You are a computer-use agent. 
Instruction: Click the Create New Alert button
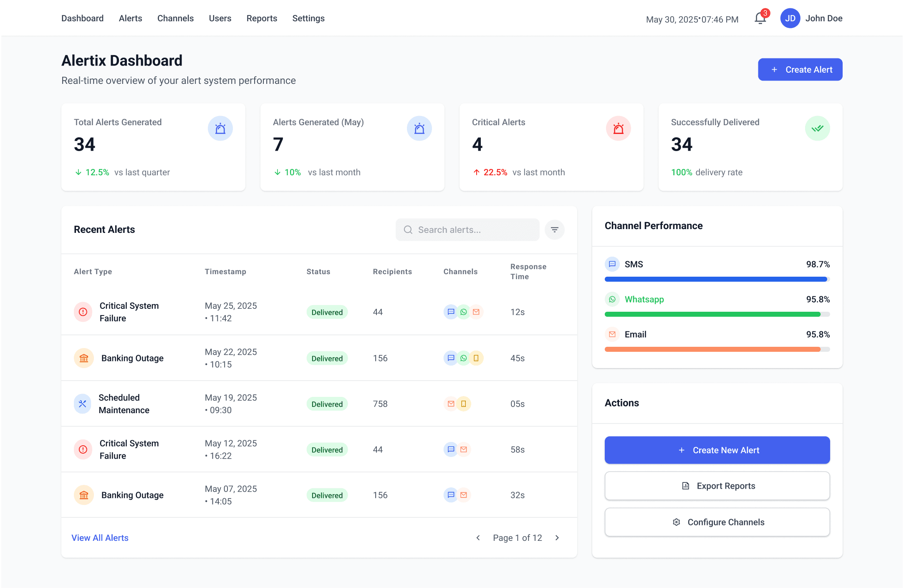pyautogui.click(x=717, y=450)
